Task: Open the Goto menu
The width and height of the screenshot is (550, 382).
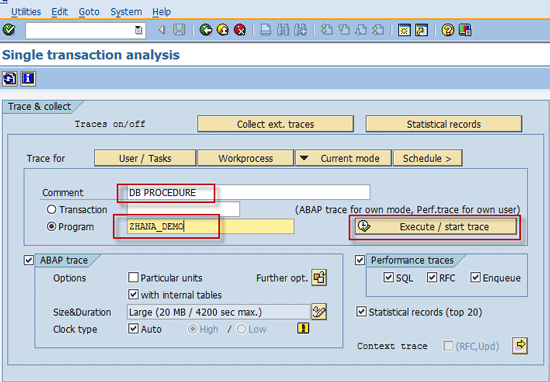Action: pyautogui.click(x=89, y=12)
